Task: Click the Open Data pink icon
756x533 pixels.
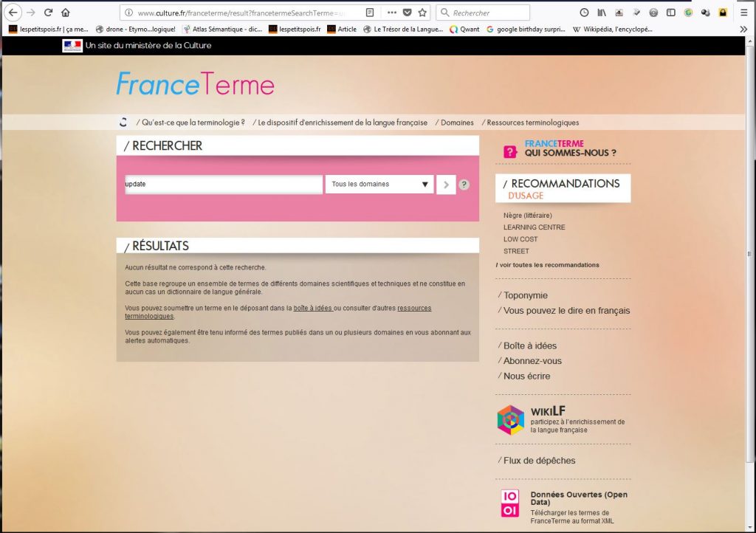Action: [510, 504]
